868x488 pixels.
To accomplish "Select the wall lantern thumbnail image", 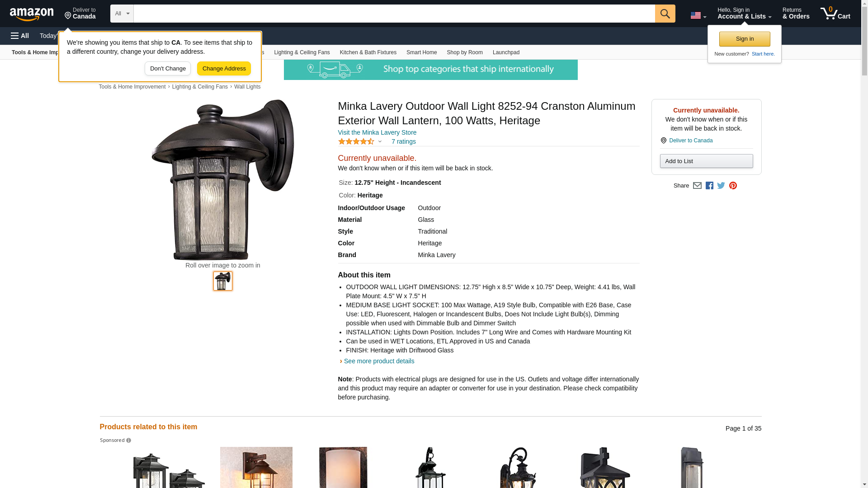I will (x=223, y=281).
